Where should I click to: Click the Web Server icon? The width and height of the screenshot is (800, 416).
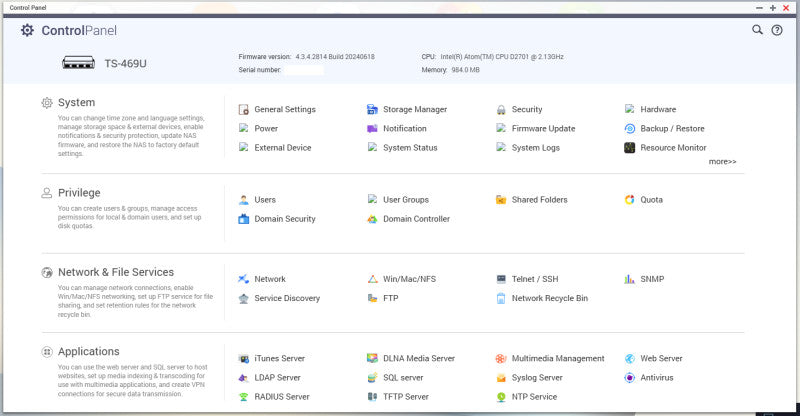point(630,358)
